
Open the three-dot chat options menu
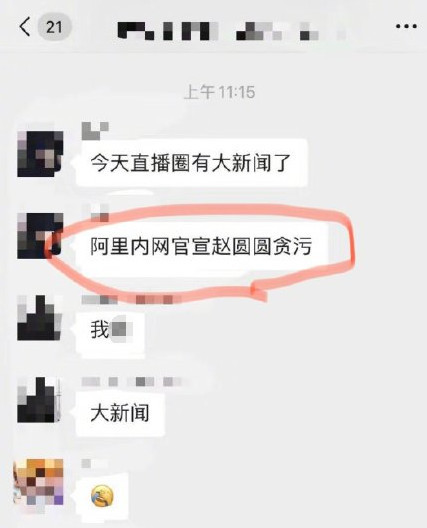click(406, 26)
